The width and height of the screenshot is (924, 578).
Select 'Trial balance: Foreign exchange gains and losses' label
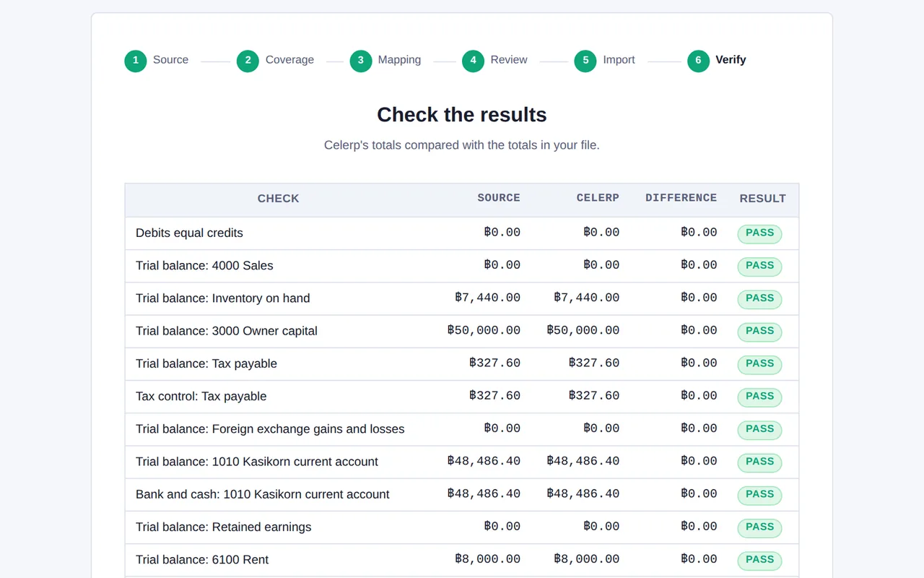tap(270, 429)
